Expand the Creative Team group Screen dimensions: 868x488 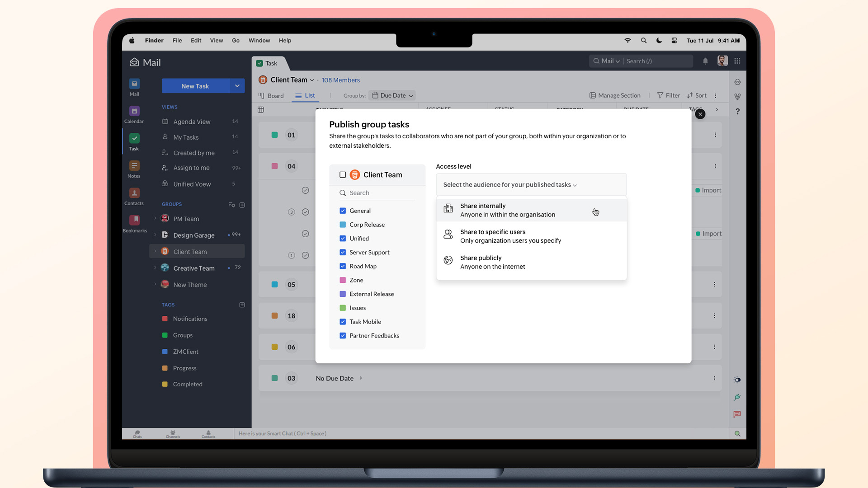point(155,268)
